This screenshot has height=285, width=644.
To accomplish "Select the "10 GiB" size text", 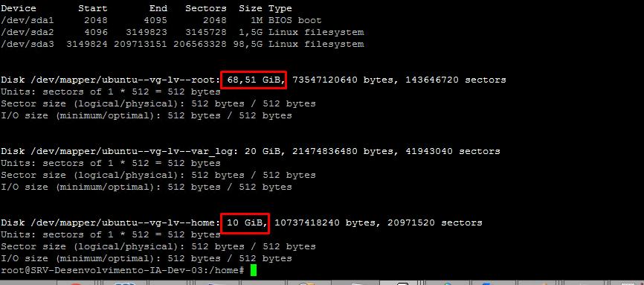I will click(245, 223).
